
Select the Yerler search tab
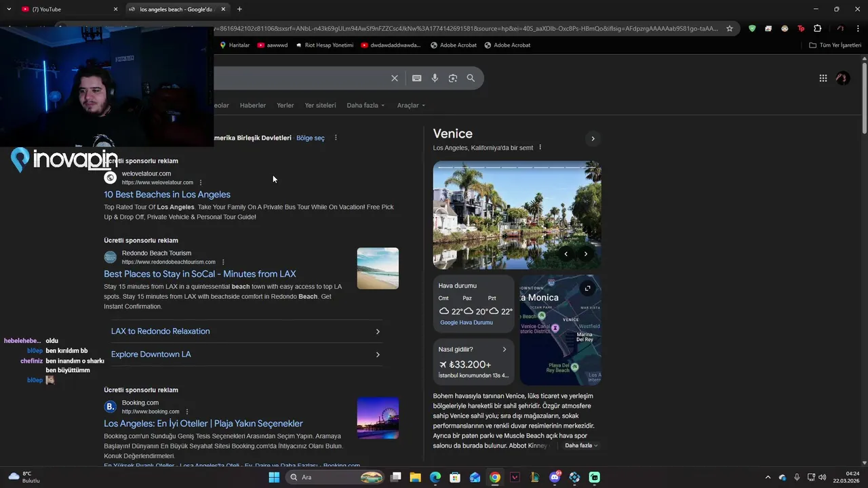pos(285,105)
